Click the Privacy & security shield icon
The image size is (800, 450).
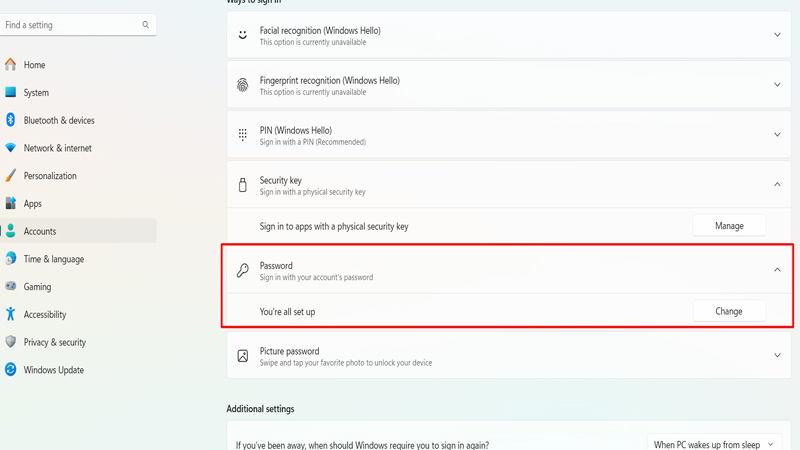click(x=11, y=342)
